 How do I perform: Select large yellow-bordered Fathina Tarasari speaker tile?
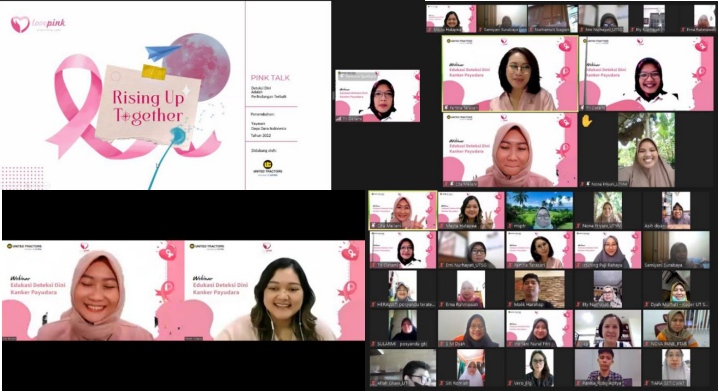click(510, 74)
